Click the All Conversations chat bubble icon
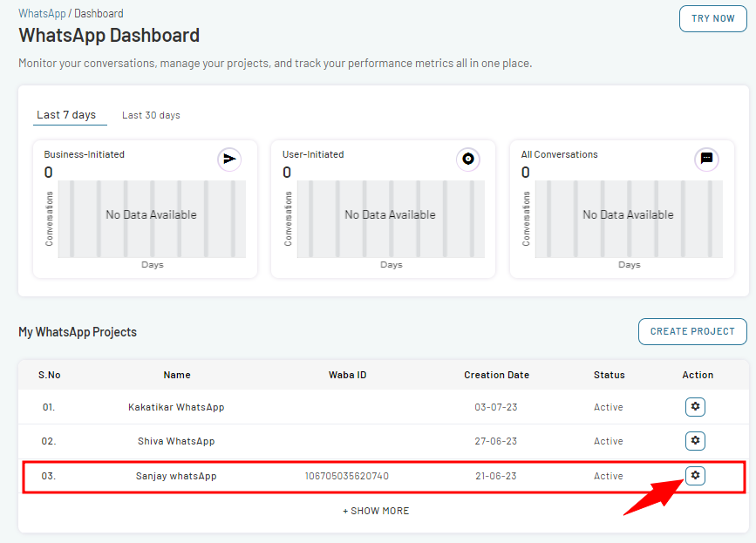The height and width of the screenshot is (543, 756). tap(706, 159)
